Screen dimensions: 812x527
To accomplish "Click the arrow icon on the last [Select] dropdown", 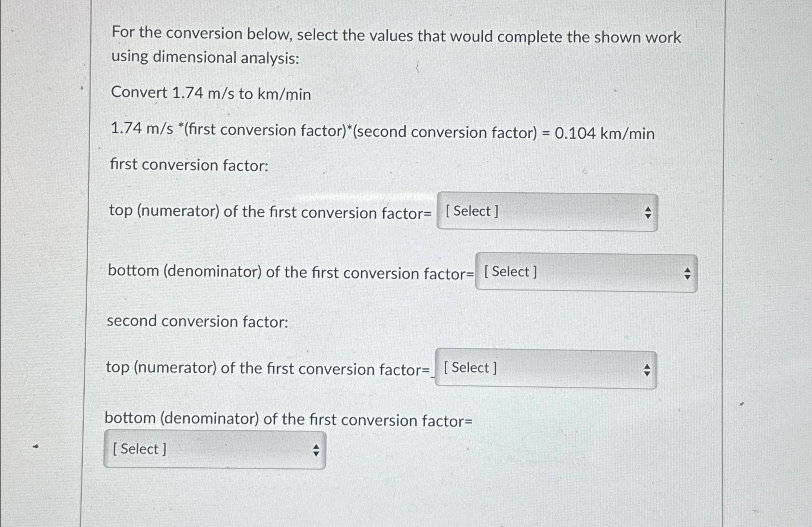I will coord(316,449).
